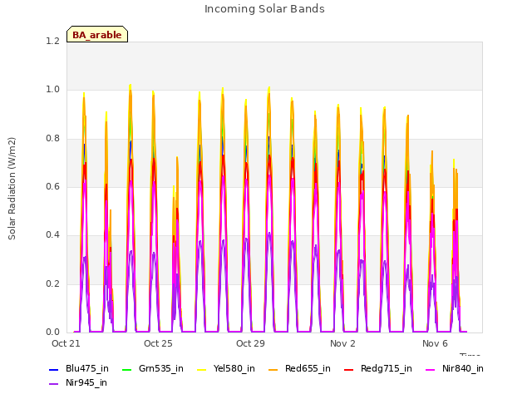The width and height of the screenshot is (532, 399).
Task: Click the purple Nir945_in legend swatch
Action: click(x=53, y=384)
